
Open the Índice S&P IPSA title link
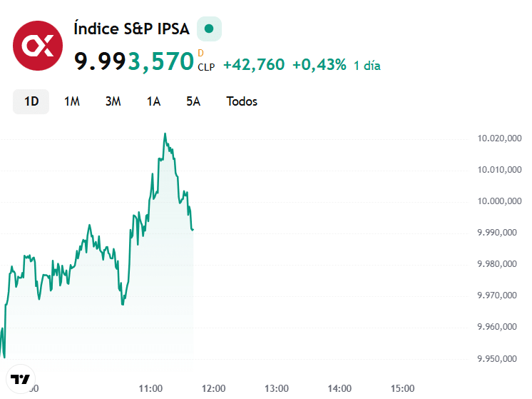point(132,29)
